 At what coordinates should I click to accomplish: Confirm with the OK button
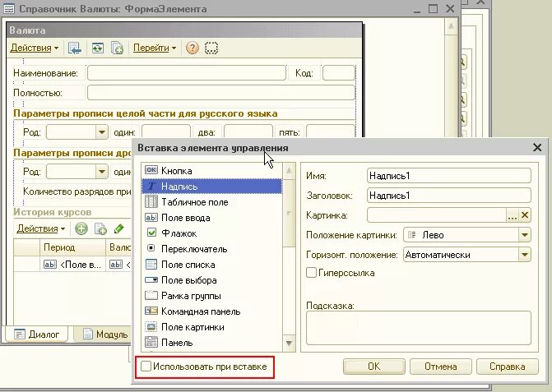coord(373,367)
